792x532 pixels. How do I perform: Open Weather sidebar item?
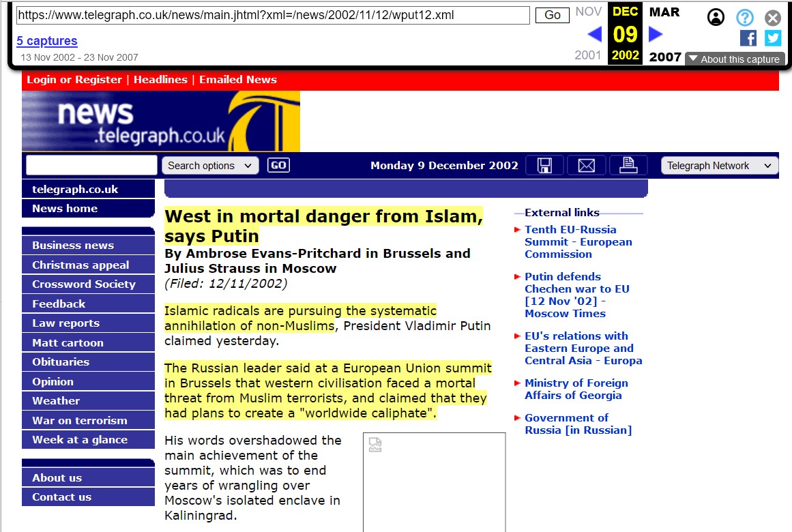(88, 400)
